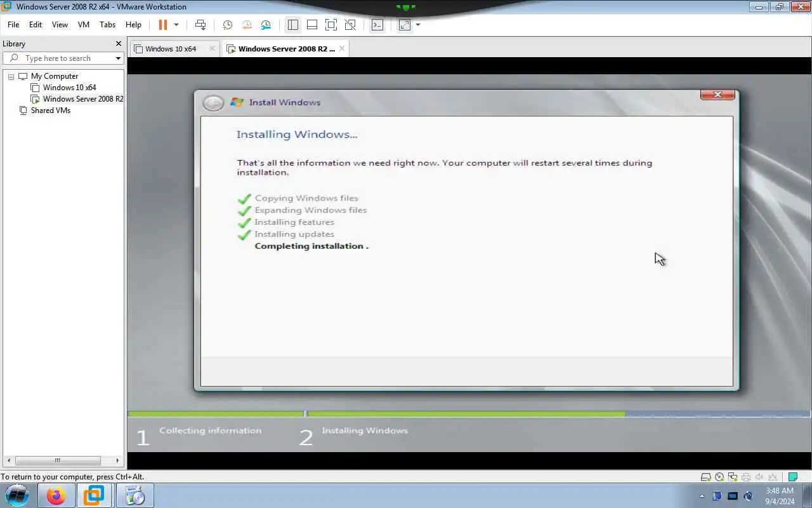The image size is (812, 508).
Task: Click the stretch guest display icon
Action: coord(405,25)
